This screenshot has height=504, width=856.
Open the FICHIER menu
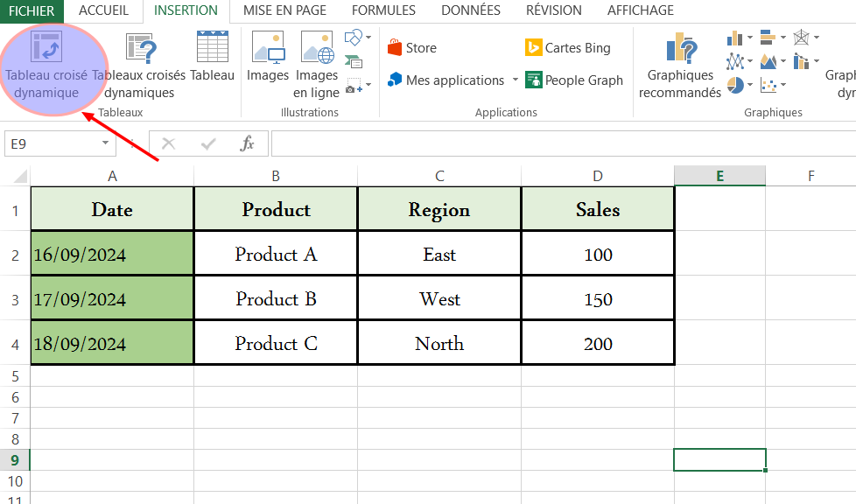[32, 10]
